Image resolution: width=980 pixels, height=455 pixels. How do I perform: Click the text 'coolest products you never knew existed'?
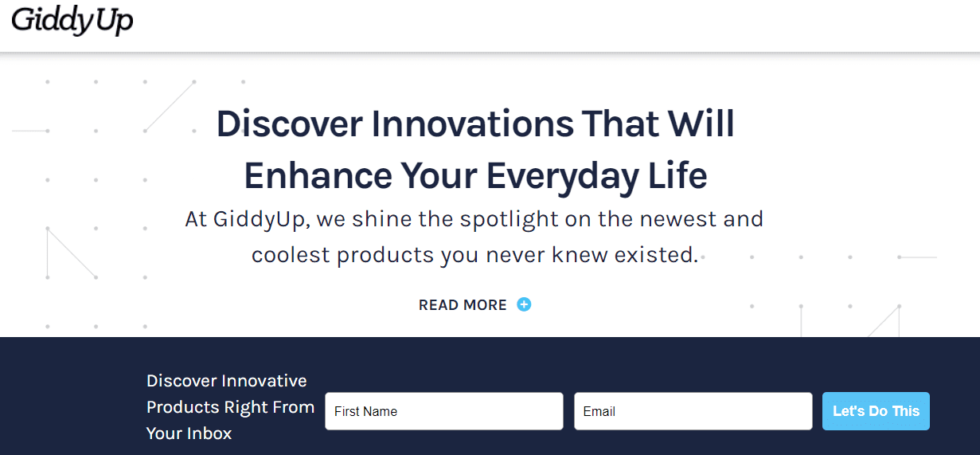pyautogui.click(x=474, y=256)
